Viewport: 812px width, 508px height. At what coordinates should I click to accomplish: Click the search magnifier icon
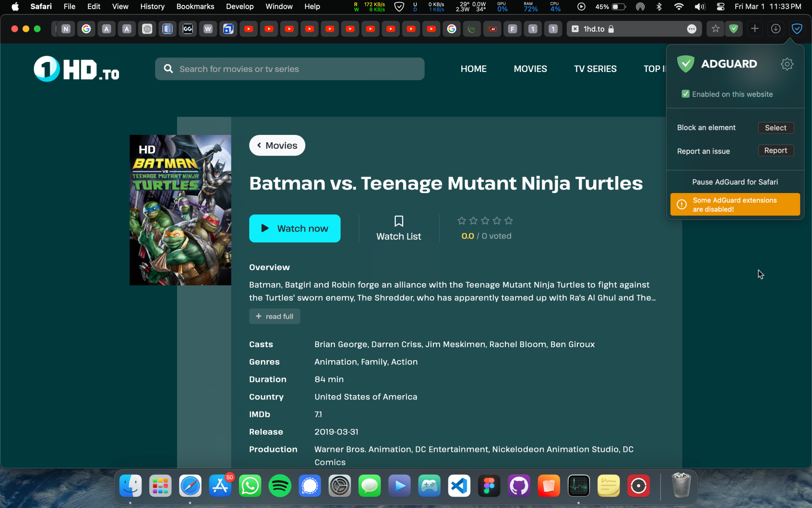pyautogui.click(x=168, y=69)
